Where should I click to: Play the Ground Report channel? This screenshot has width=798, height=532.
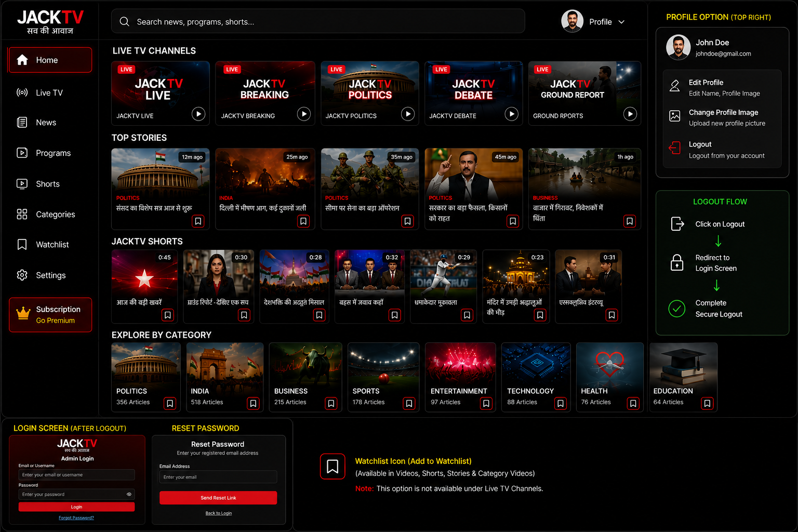pyautogui.click(x=630, y=114)
